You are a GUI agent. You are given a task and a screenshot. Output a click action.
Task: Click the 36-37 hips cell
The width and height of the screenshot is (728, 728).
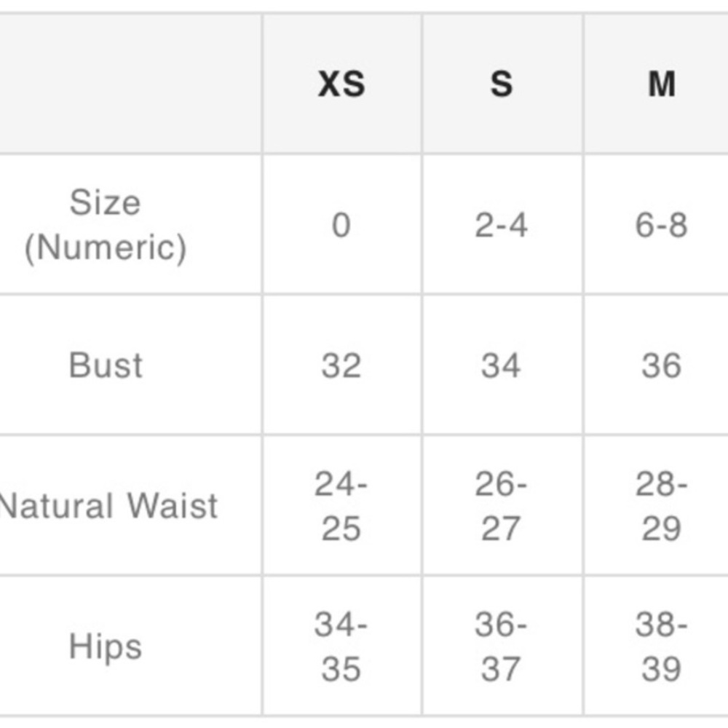pos(502,646)
